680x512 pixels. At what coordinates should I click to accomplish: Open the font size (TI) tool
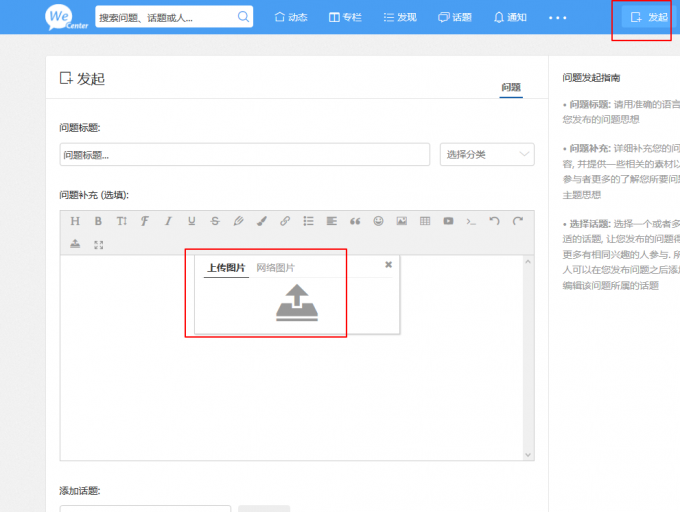coord(122,221)
